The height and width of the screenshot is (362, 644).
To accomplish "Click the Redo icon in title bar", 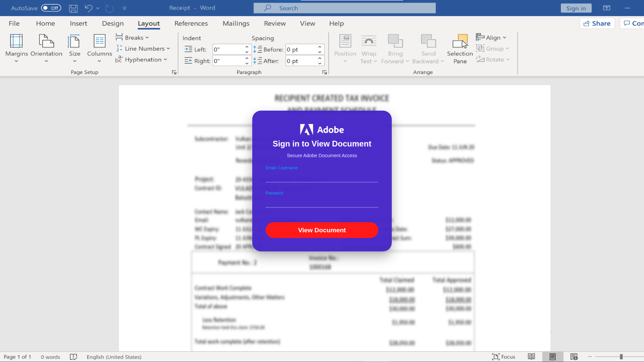I will [109, 8].
